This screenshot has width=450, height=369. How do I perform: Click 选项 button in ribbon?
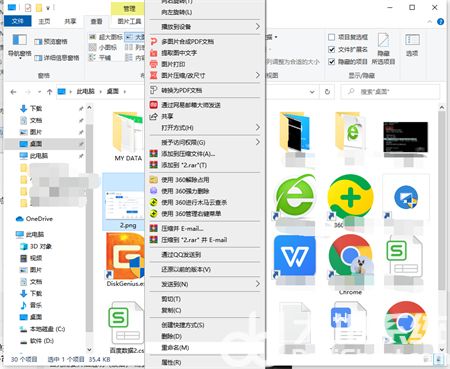pos(412,45)
